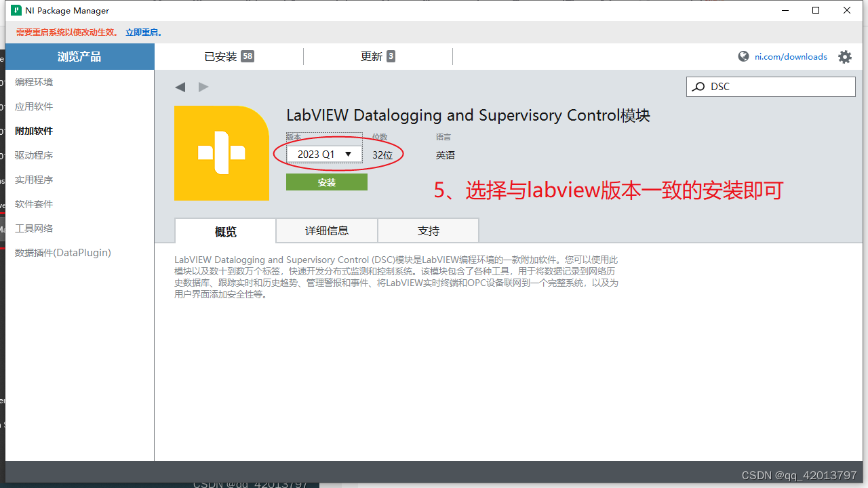This screenshot has height=488, width=868.
Task: Click the globe icon next to ni.com/downloads
Action: [743, 56]
